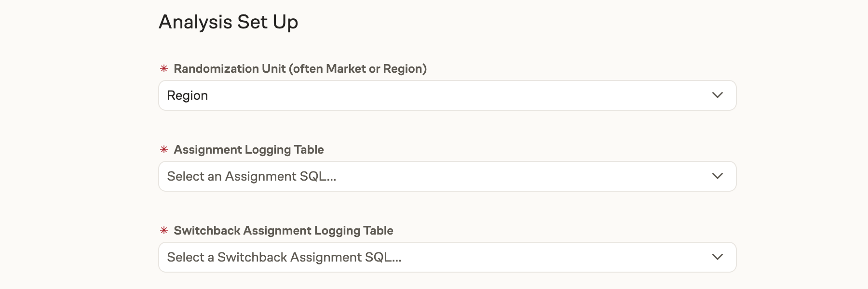
Task: Click the 'Assignment Logging Table' field label
Action: click(248, 150)
